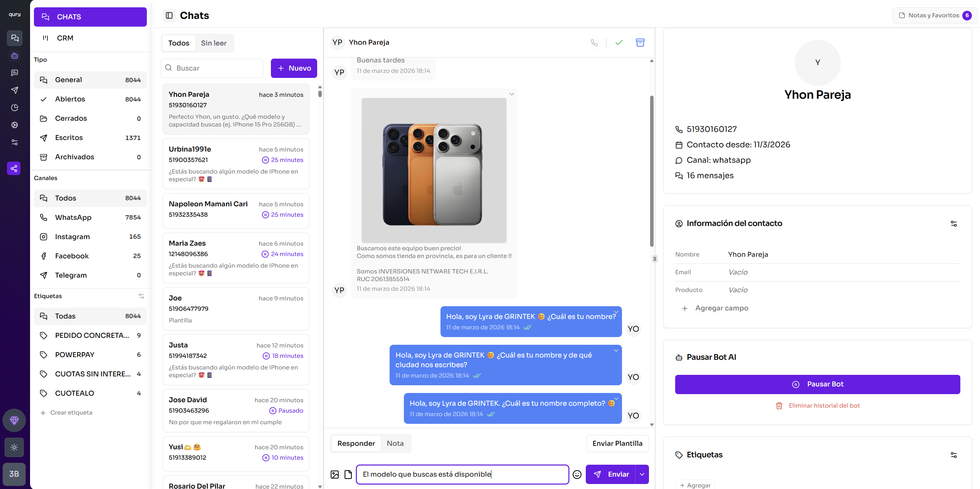980x489 pixels.
Task: Expand options chevron on the iPhone image message
Action: (512, 94)
